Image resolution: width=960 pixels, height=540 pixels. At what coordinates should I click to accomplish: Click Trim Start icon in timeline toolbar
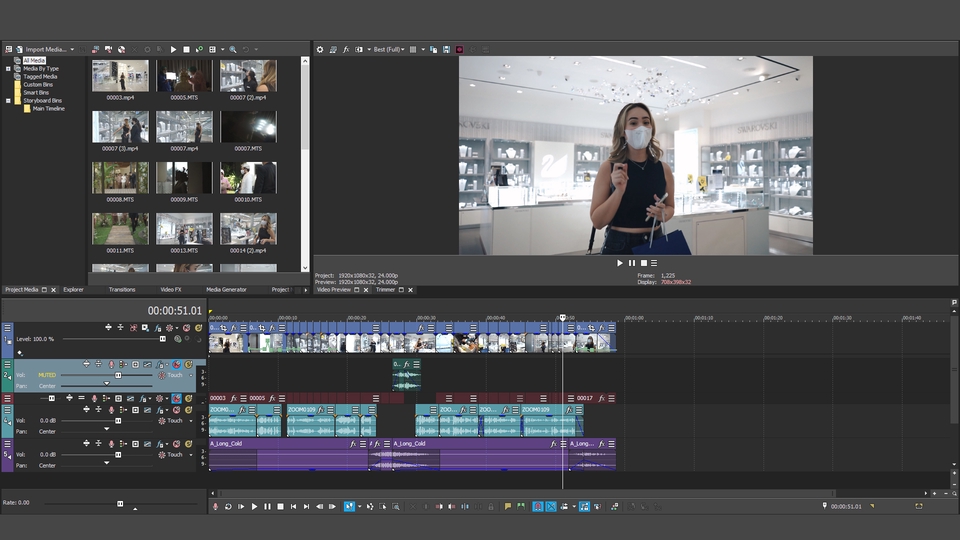(x=440, y=506)
